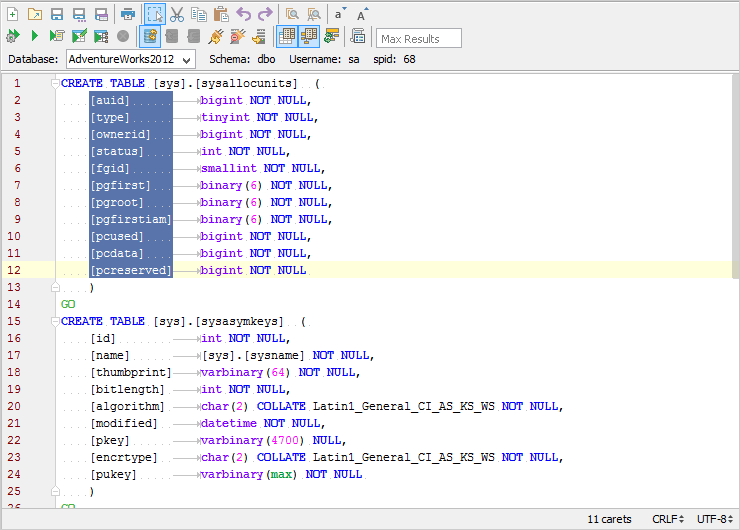Image resolution: width=740 pixels, height=530 pixels.
Task: Toggle rectangular selection mode
Action: click(155, 15)
